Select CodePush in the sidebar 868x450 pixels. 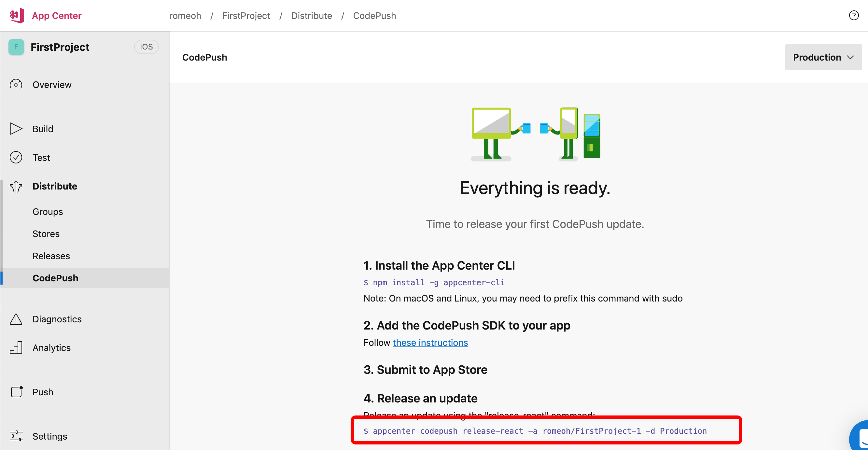(x=55, y=278)
